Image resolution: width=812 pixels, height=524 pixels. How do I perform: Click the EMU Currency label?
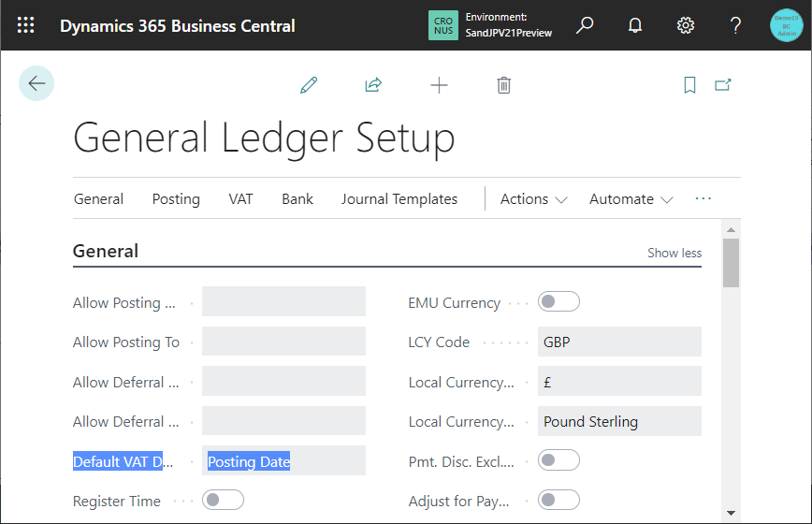[x=454, y=303]
